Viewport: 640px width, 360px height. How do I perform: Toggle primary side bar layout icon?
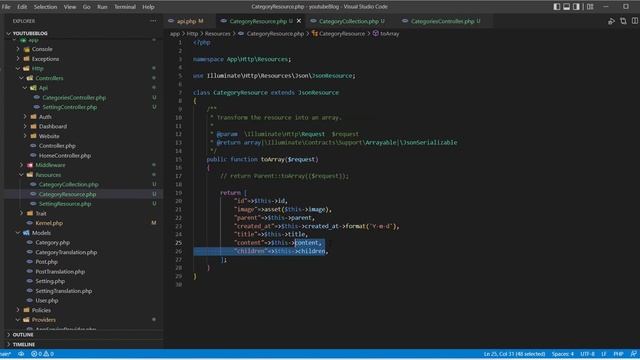[x=557, y=7]
